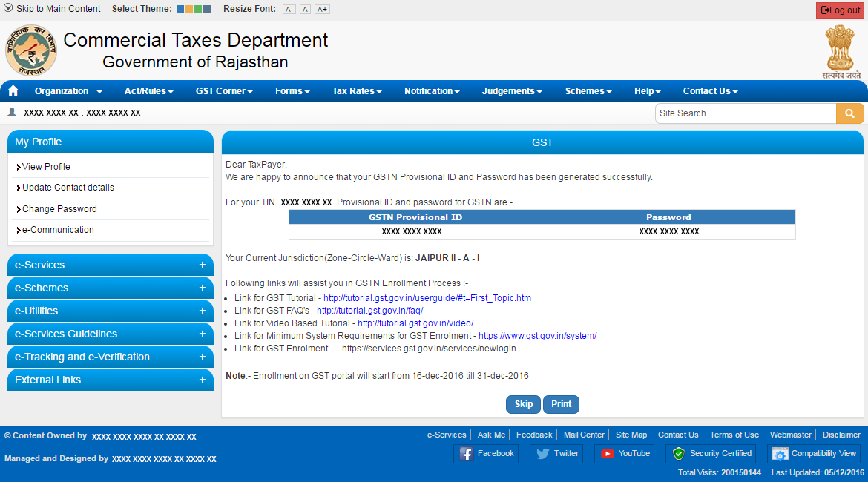Select the green theme color swatch

[198, 9]
